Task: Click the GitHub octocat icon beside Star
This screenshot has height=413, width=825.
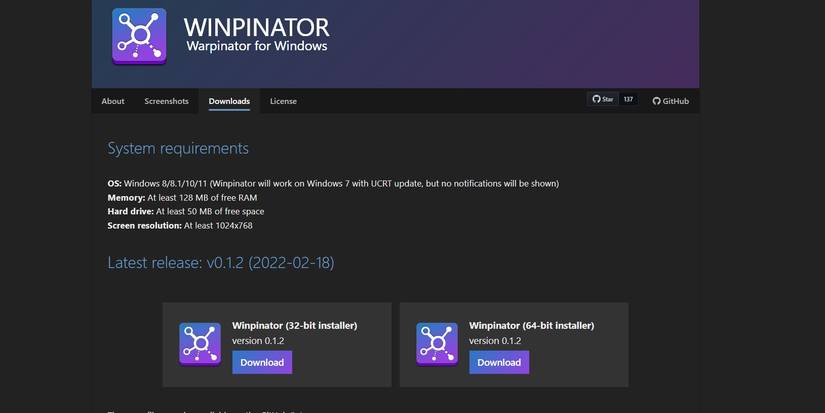Action: click(596, 99)
